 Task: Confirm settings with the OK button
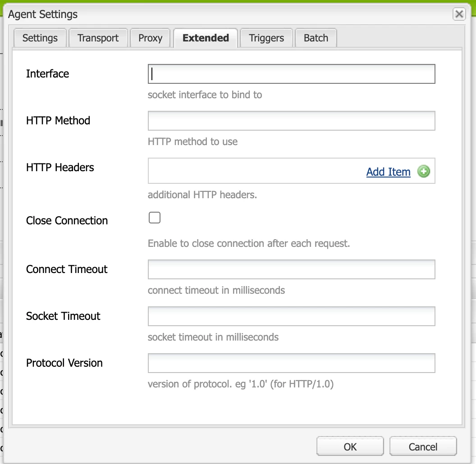point(350,446)
